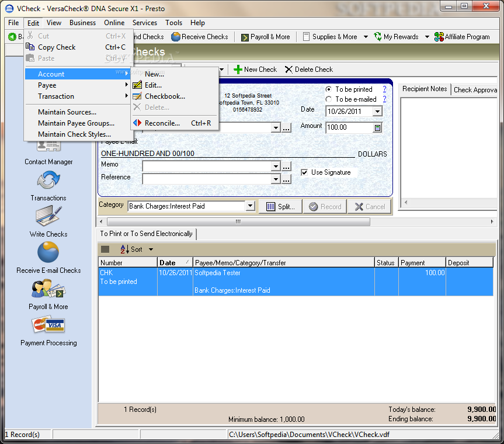504x444 pixels.
Task: Expand the Reference field dropdown
Action: point(276,179)
